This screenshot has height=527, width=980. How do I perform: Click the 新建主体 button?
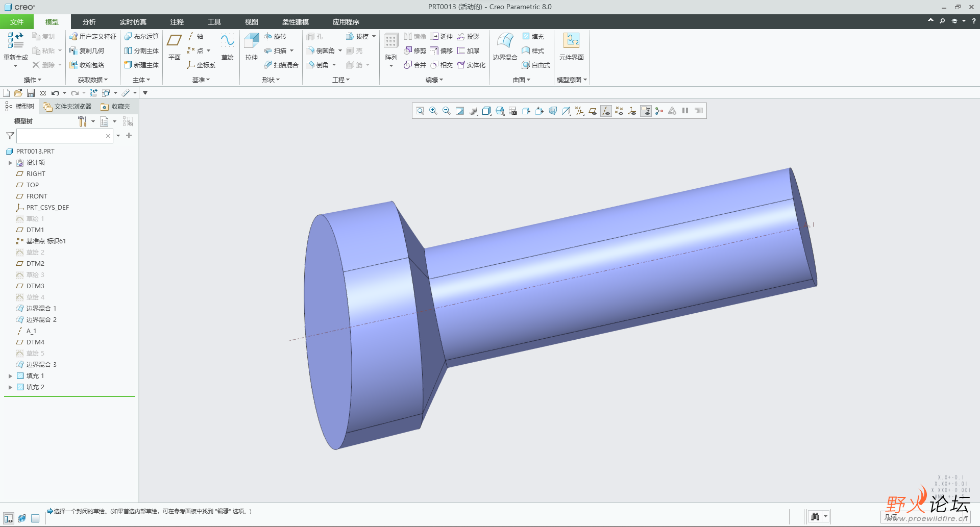coord(141,65)
